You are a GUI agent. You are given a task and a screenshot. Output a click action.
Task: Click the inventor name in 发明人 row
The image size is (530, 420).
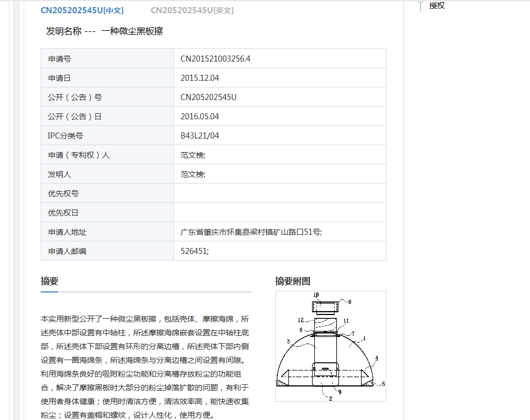tap(193, 174)
